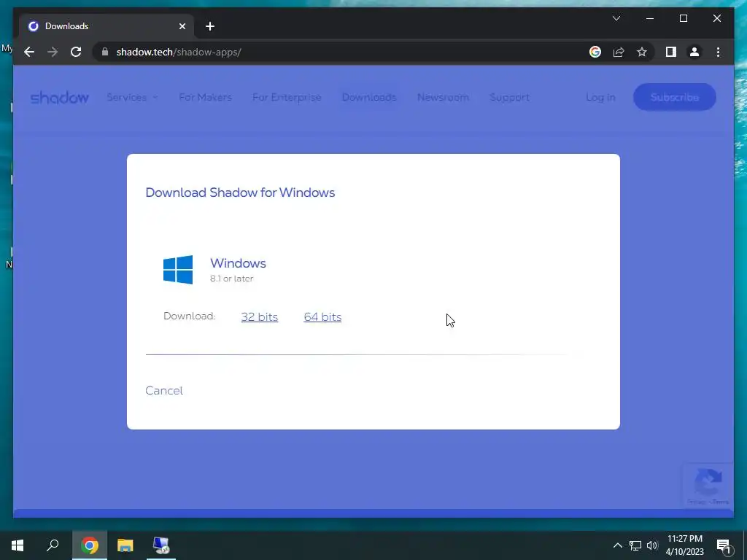This screenshot has width=747, height=560.
Task: Click the Shadow logo
Action: 60,97
